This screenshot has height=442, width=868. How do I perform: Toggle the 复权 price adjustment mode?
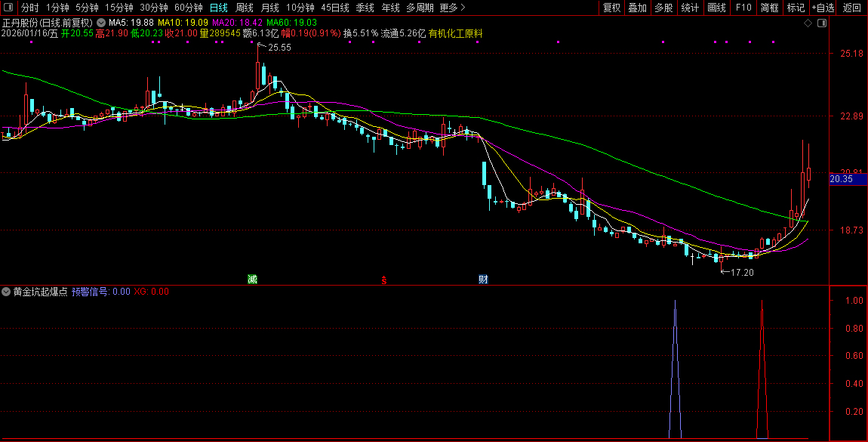(611, 8)
